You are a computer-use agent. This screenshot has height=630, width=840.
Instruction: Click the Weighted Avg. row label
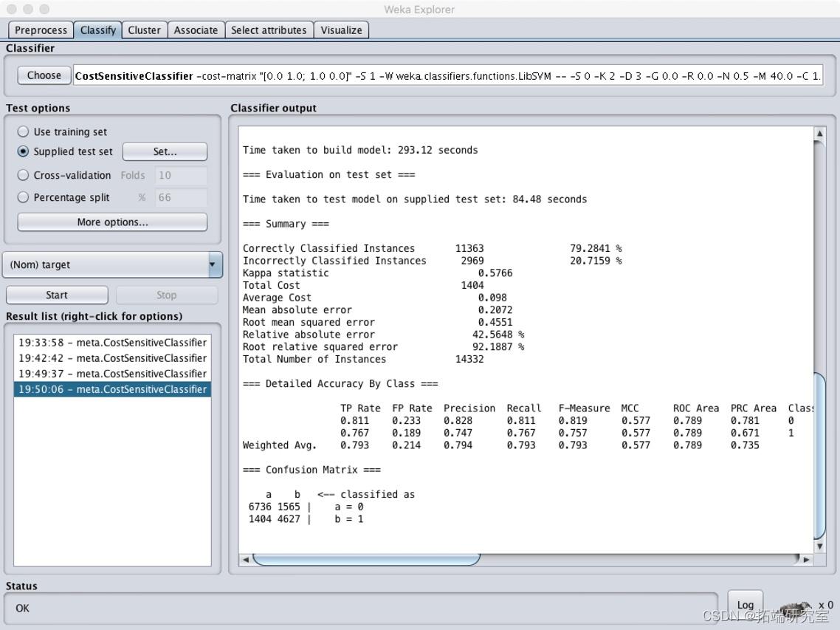click(280, 445)
